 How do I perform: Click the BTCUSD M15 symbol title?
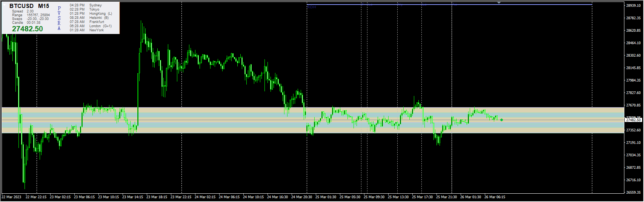point(29,6)
